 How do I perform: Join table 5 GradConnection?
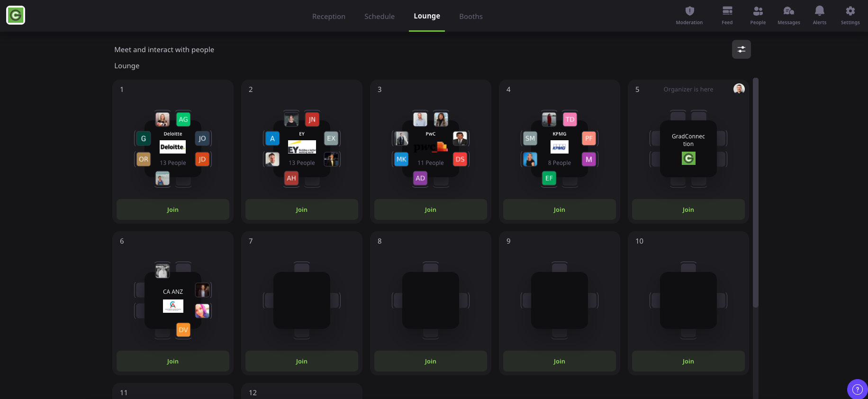click(x=688, y=209)
